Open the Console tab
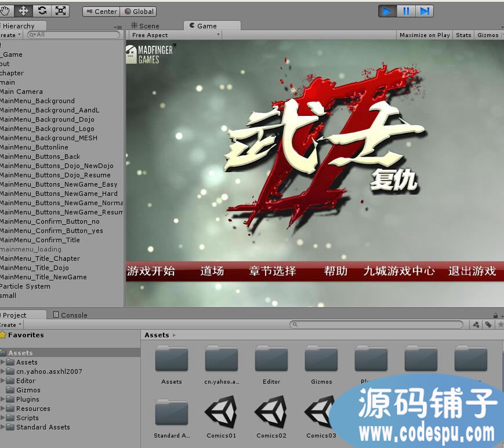504x448 pixels. 70,315
